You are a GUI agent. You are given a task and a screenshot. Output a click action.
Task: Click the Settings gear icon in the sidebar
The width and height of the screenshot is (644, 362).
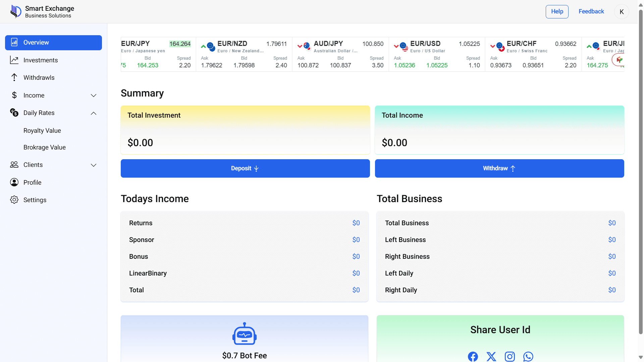[x=14, y=200]
